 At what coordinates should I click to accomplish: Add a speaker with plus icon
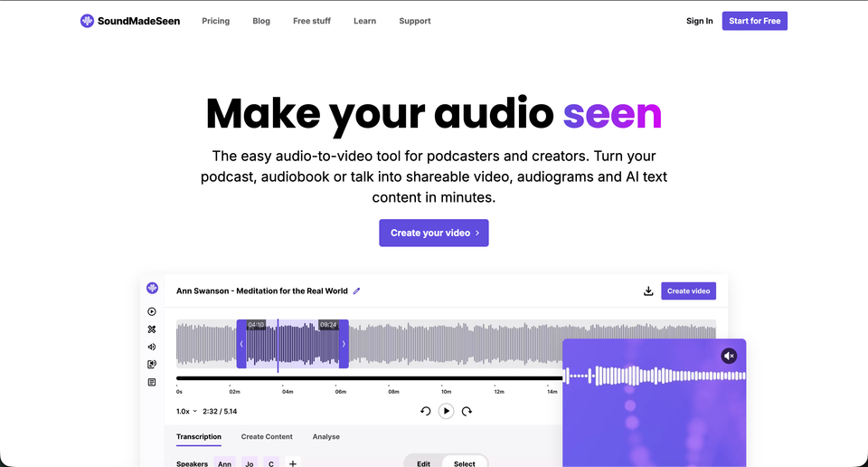[293, 463]
